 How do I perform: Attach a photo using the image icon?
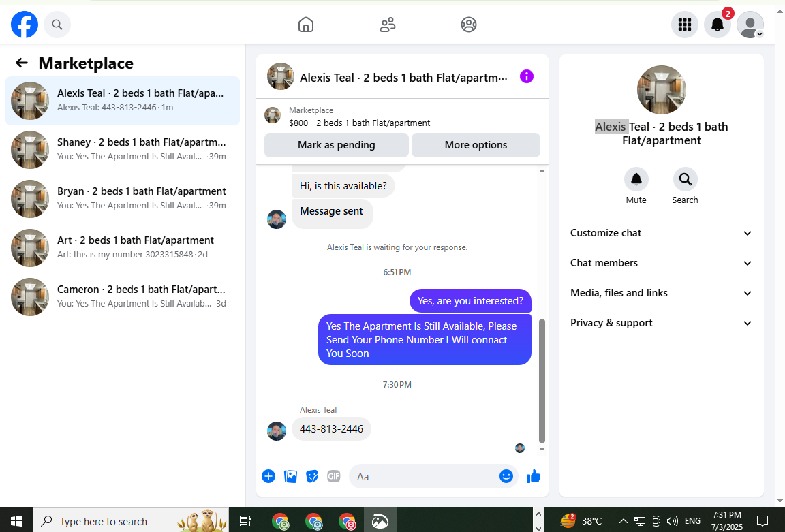290,476
